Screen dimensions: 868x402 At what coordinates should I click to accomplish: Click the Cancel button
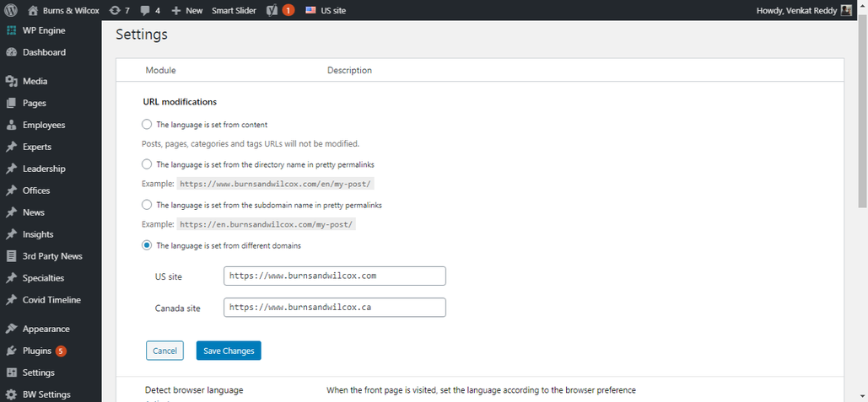click(x=164, y=351)
